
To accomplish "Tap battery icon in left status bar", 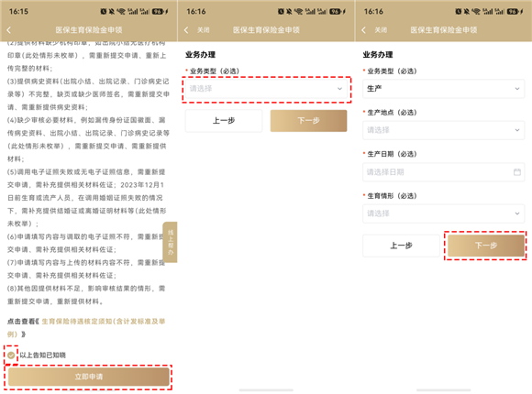I will point(159,12).
